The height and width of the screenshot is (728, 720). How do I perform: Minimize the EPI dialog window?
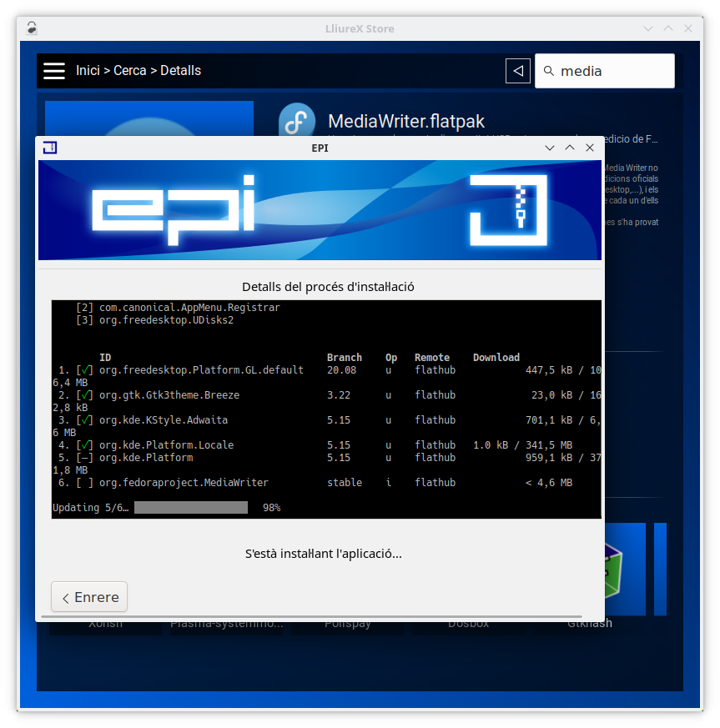pyautogui.click(x=550, y=148)
